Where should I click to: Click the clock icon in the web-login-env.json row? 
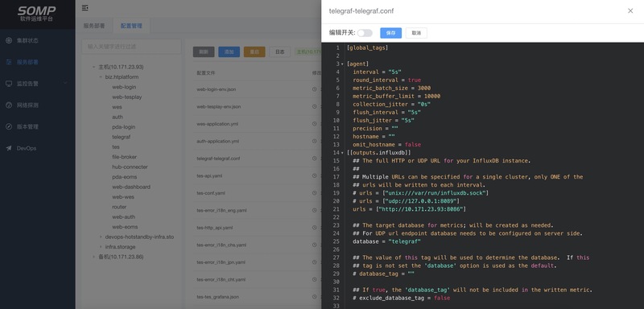click(x=315, y=89)
